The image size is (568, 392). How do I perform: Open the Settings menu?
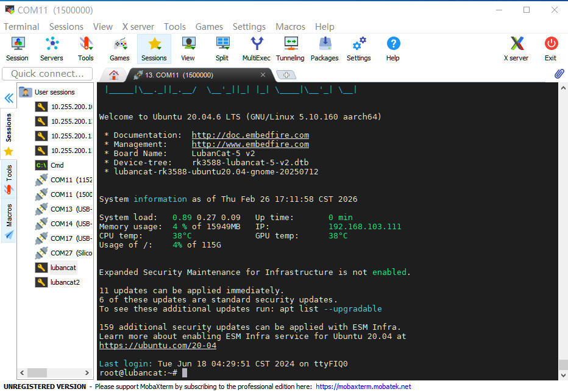[x=249, y=26]
